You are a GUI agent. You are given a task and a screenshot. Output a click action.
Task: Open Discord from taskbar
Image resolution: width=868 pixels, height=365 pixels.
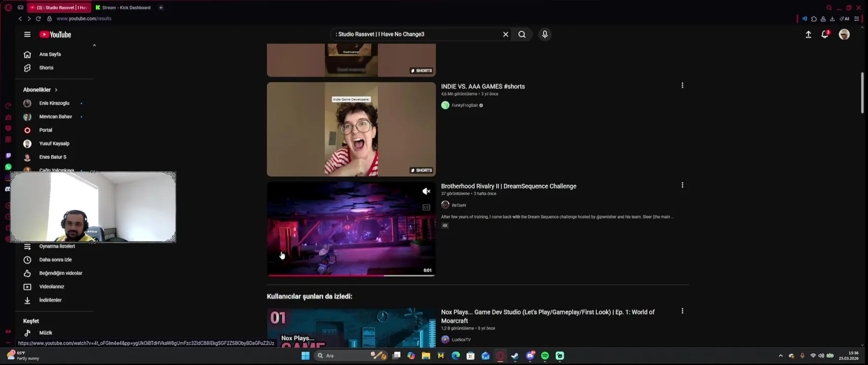pos(530,356)
